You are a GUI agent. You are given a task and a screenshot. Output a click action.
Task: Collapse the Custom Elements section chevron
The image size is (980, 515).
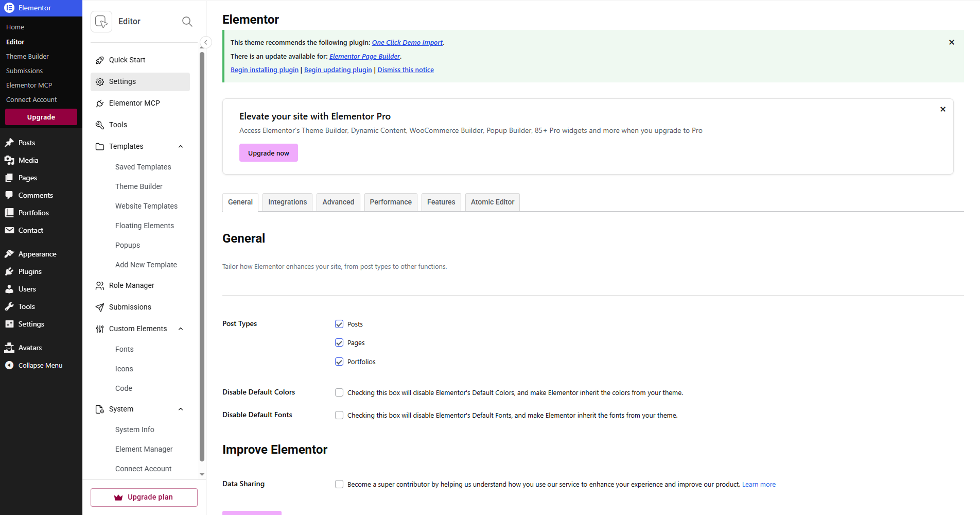(x=181, y=329)
